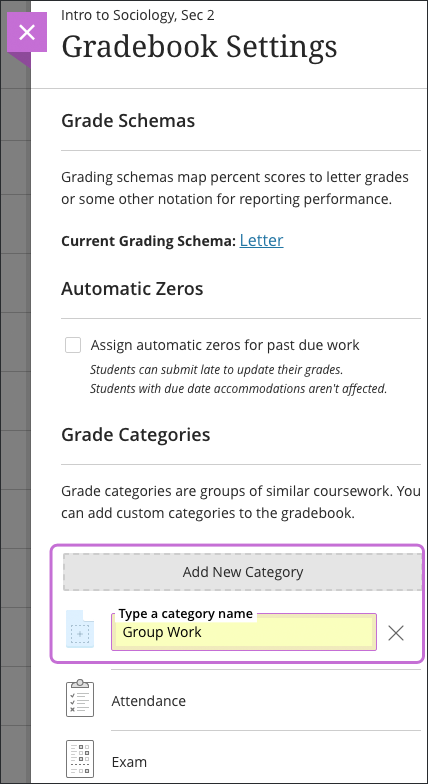
Task: Click the Grade Categories section heading
Action: coord(136,435)
